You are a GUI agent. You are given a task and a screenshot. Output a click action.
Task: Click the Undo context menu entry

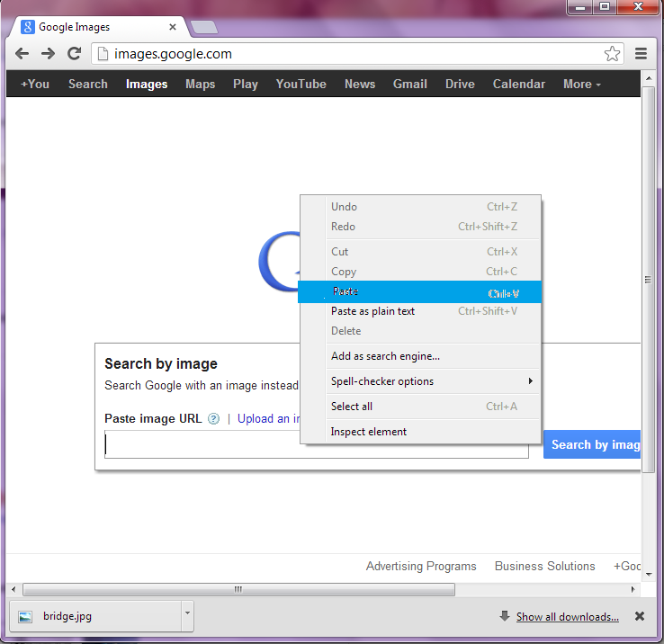[x=419, y=207]
